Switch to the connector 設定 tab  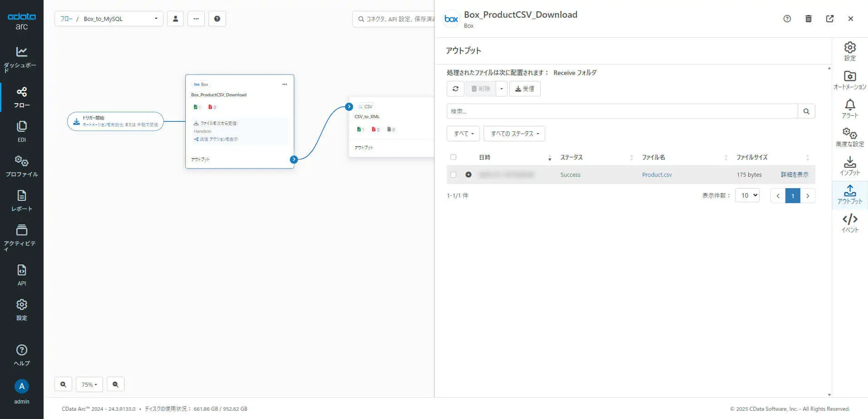pyautogui.click(x=850, y=51)
